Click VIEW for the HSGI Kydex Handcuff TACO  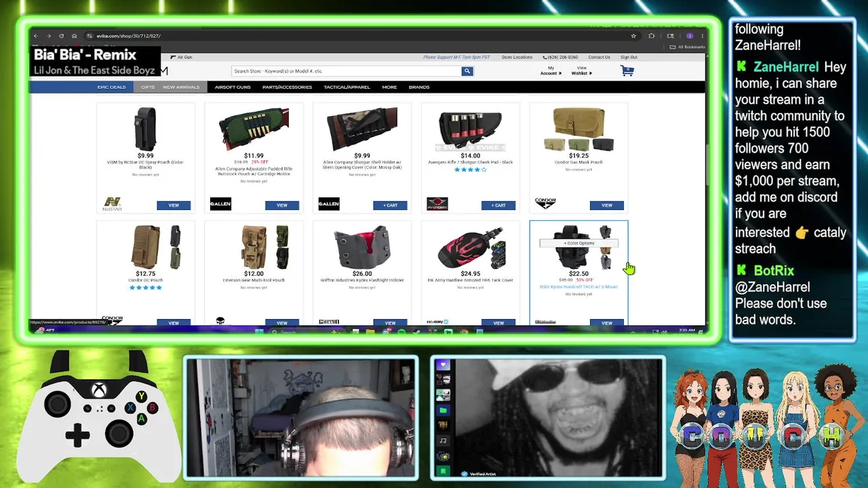(607, 323)
